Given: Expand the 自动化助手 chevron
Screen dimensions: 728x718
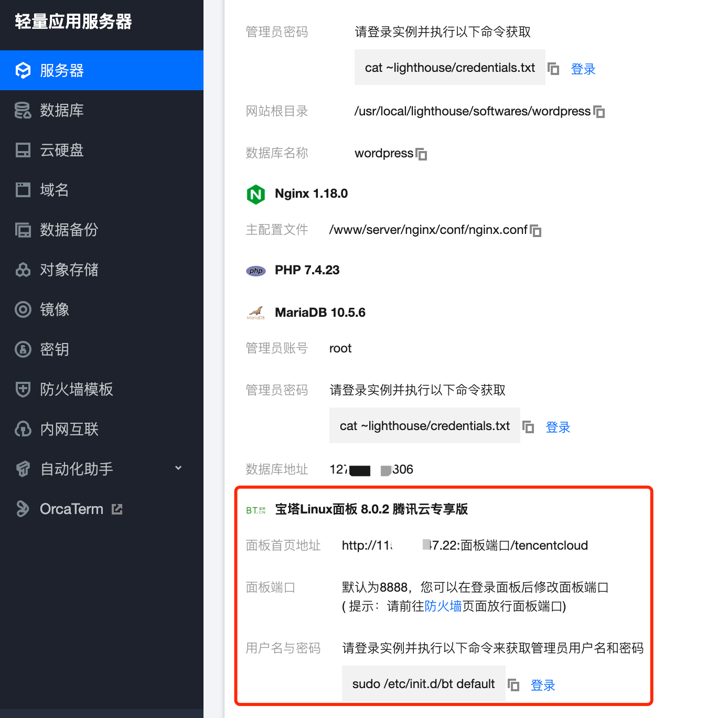Looking at the screenshot, I should [x=178, y=468].
